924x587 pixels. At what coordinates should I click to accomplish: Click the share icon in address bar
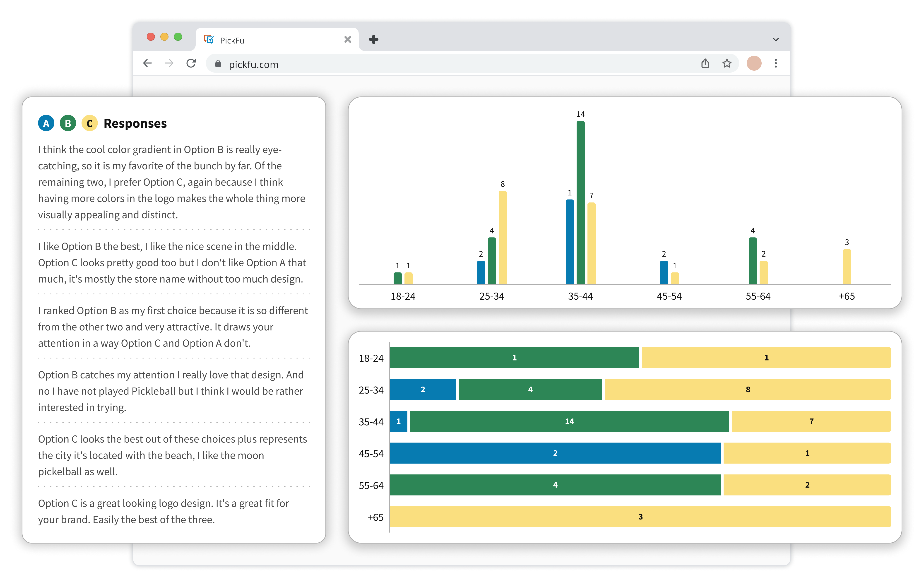[x=705, y=63]
